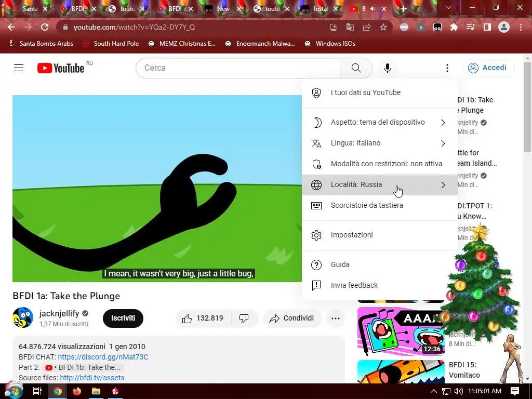Open MEMZ Christmas E... bookmark
Viewport: 532px width, 399px height.
pos(182,44)
